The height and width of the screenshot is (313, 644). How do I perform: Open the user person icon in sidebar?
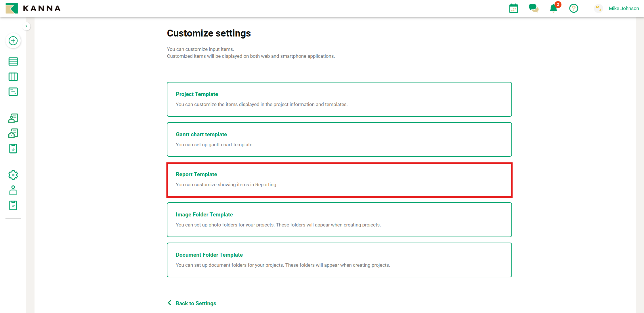pos(13,190)
